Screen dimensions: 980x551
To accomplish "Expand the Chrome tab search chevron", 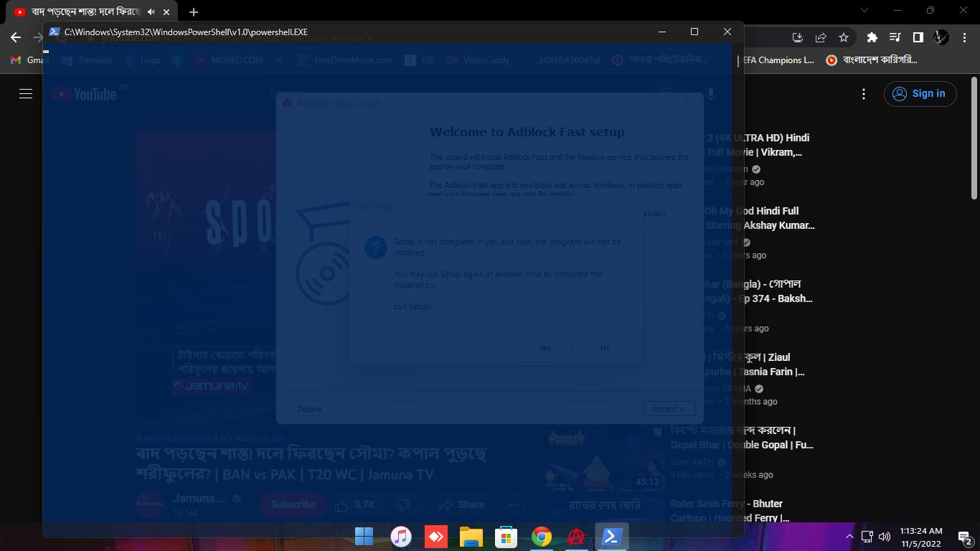I will click(x=864, y=11).
